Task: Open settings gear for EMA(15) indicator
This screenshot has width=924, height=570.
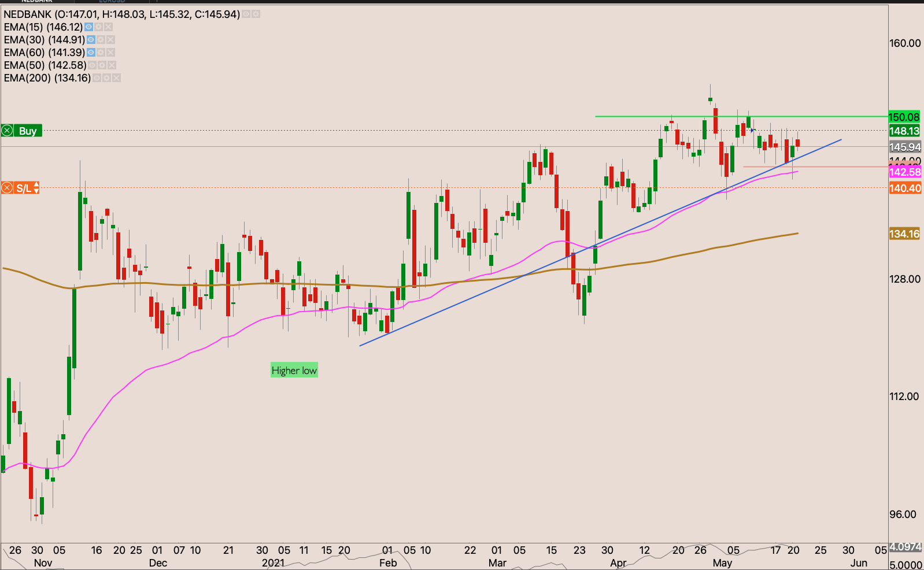Action: tap(99, 27)
